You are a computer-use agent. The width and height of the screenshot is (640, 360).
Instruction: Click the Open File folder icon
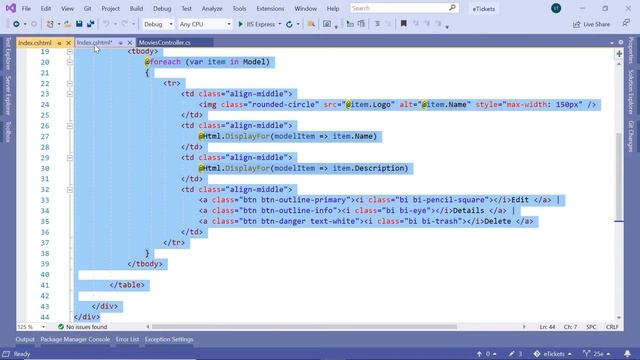pyautogui.click(x=68, y=24)
